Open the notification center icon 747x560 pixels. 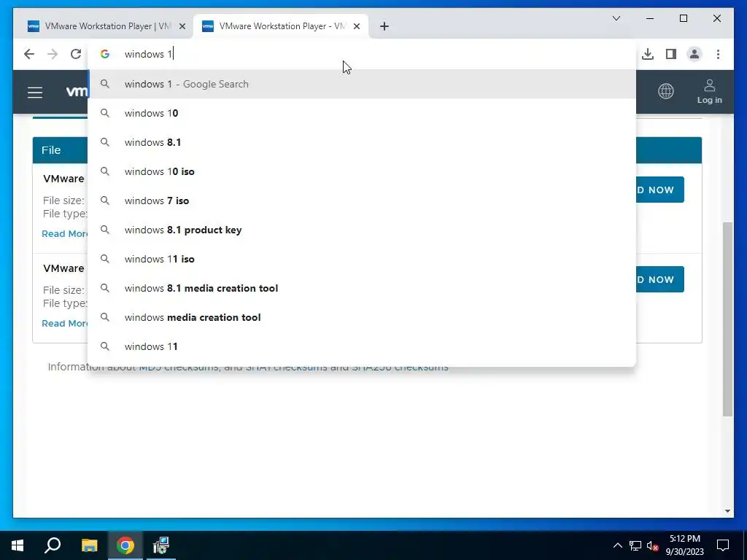pyautogui.click(x=723, y=545)
